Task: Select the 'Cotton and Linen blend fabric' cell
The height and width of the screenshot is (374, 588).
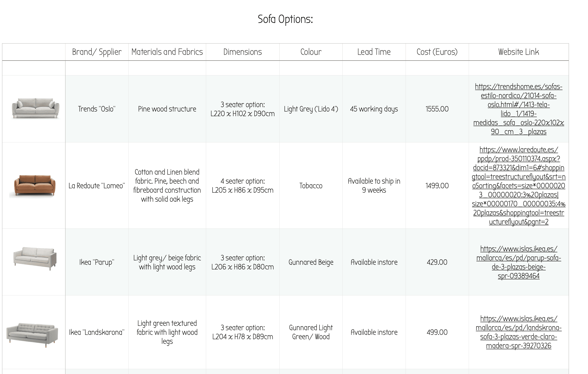Action: pos(167,185)
